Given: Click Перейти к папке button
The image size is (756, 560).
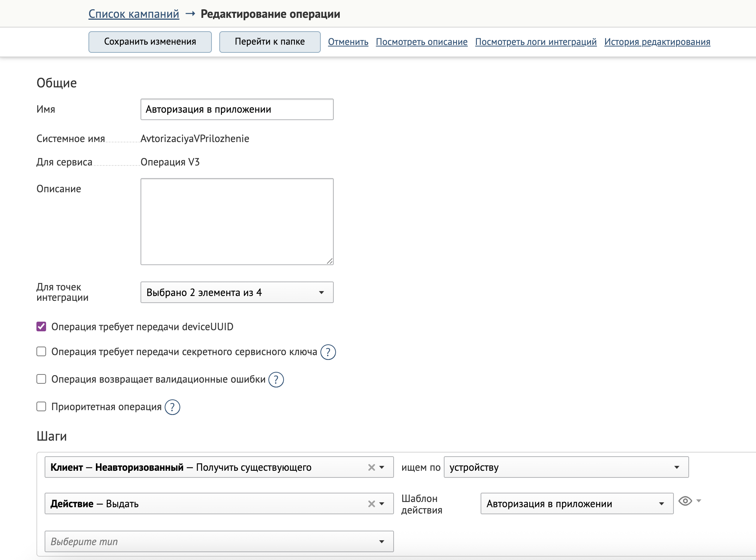Looking at the screenshot, I should click(270, 42).
